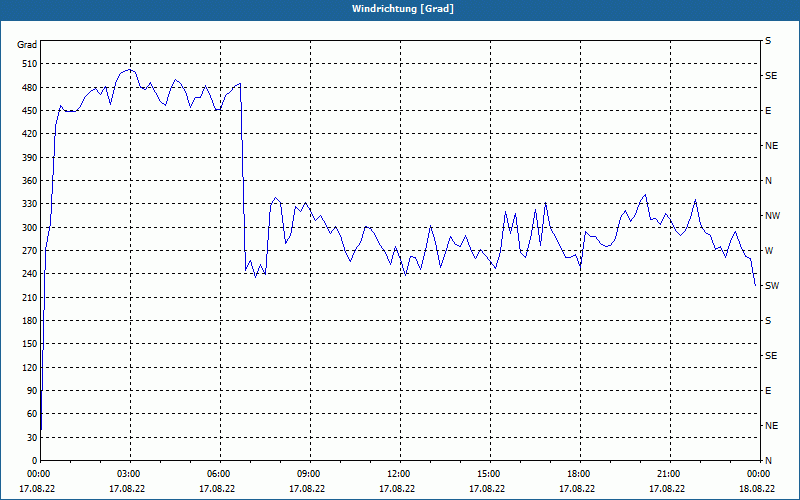This screenshot has width=800, height=500.
Task: Select the 0 value at the axis origin
Action: click(x=35, y=461)
